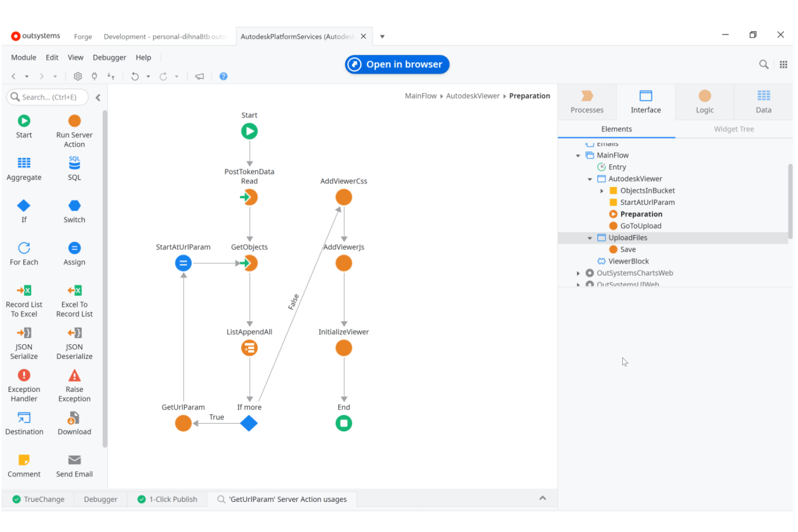This screenshot has height=532, width=798.
Task: Pick the Record List To Excel tool
Action: pos(24,301)
